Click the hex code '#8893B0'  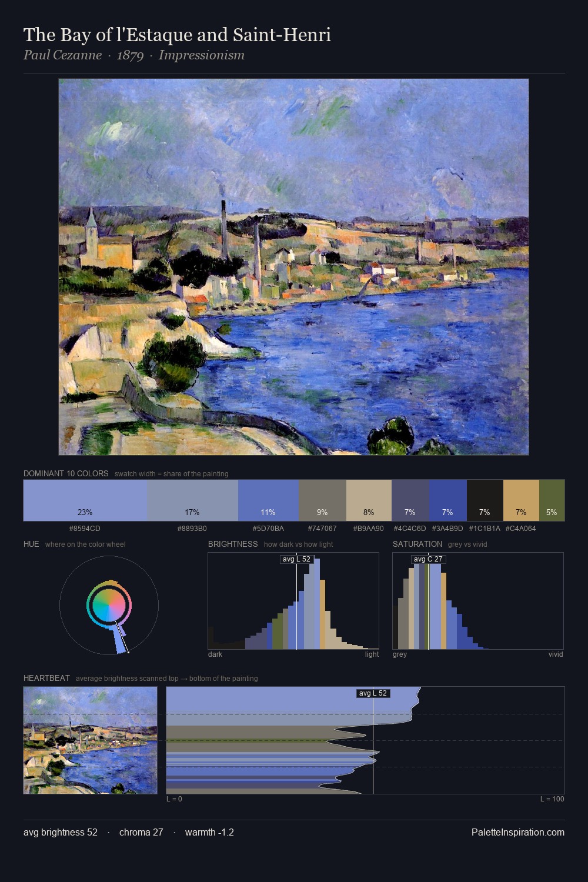click(192, 528)
